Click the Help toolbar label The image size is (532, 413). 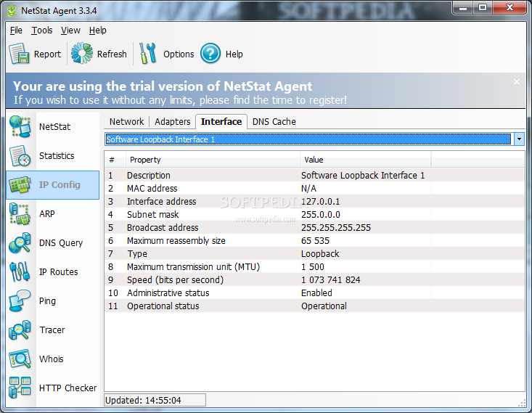[x=234, y=54]
